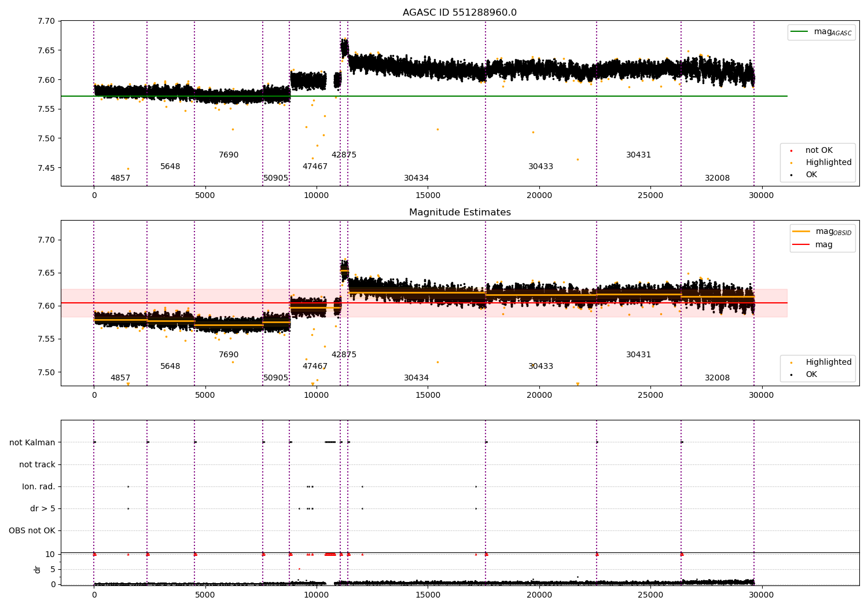Click the 'OBS not OK' axis label
The width and height of the screenshot is (868, 608).
coord(32,530)
